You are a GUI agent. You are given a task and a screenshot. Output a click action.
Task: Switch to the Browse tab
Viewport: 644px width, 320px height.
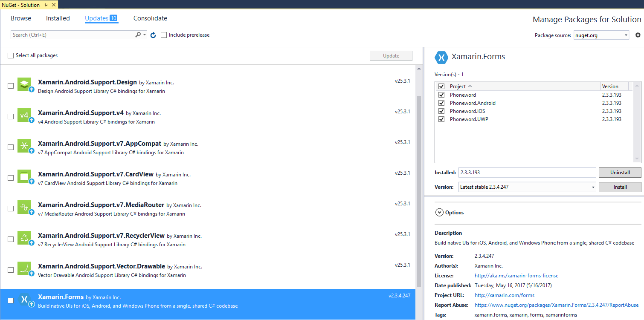coord(21,18)
